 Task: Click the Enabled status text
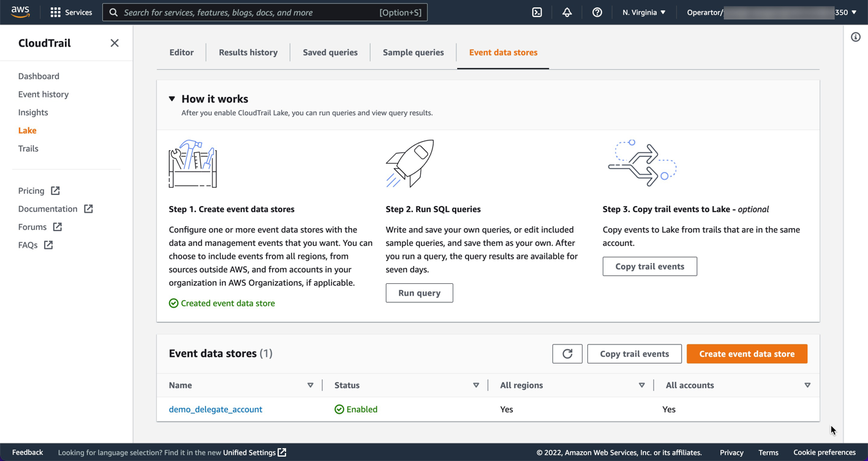(x=362, y=410)
